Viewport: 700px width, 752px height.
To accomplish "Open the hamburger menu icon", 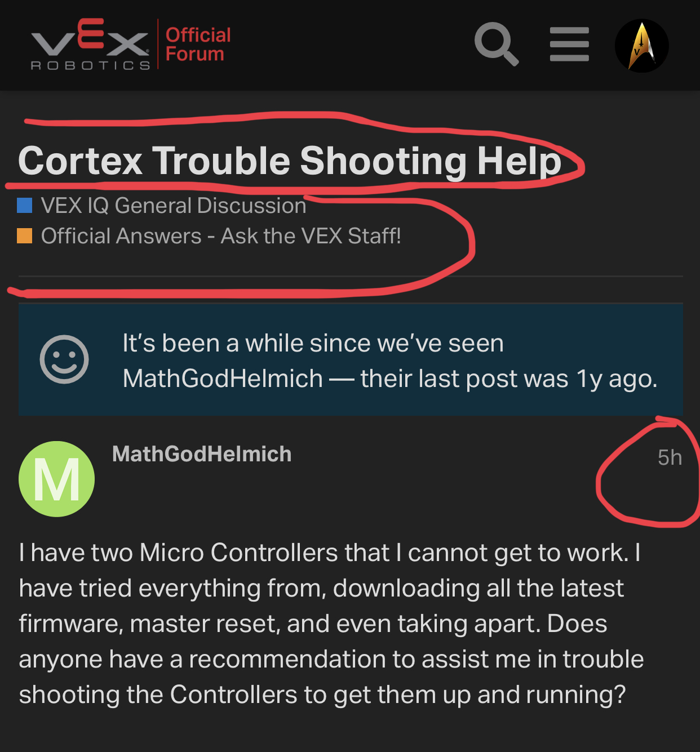I will click(569, 45).
